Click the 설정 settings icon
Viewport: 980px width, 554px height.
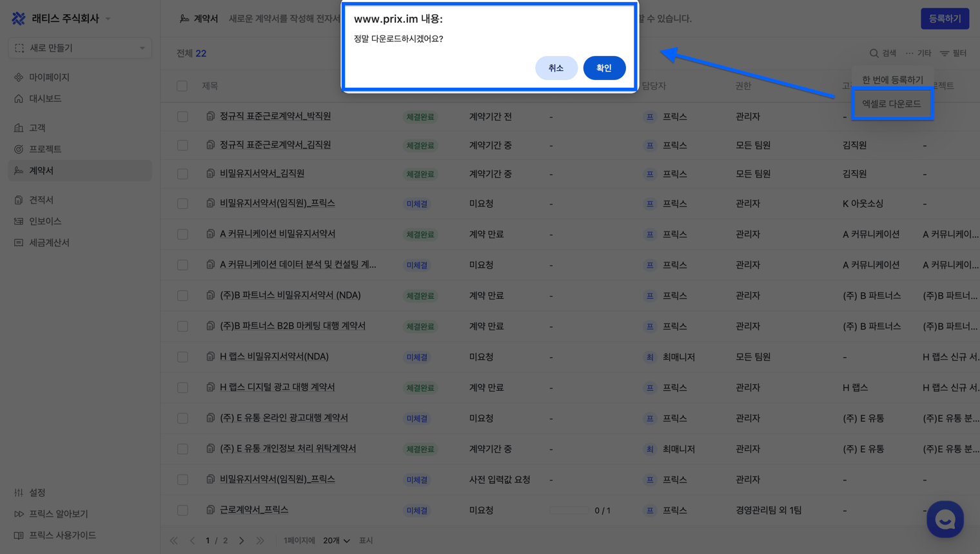[x=19, y=493]
